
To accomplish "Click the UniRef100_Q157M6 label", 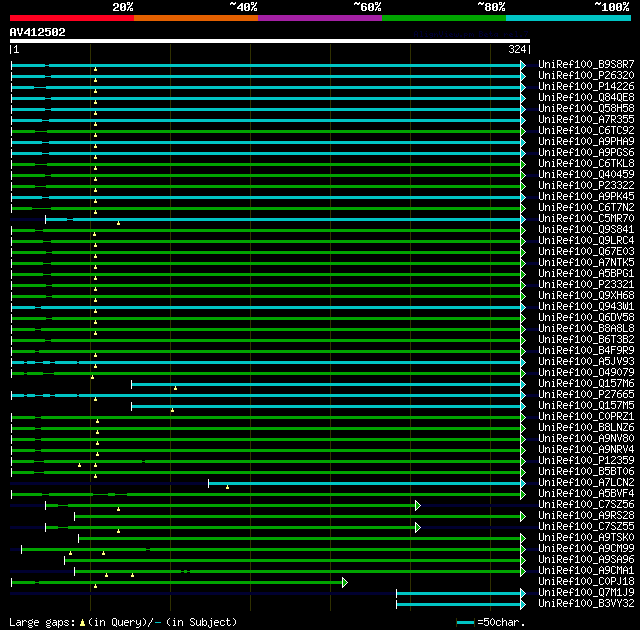I will 586,384.
